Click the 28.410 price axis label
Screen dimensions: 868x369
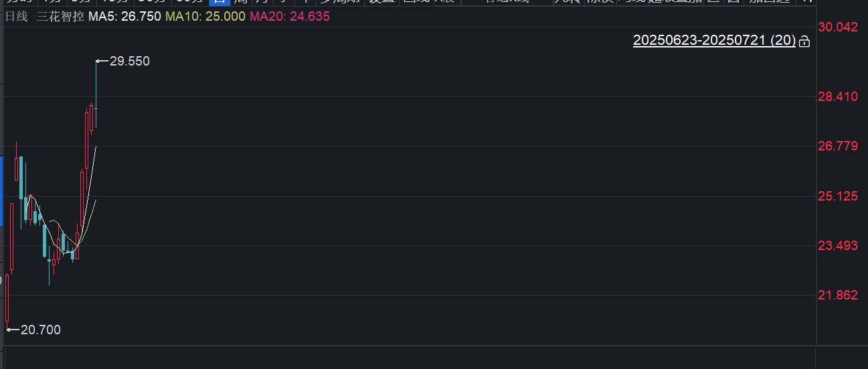[x=839, y=97]
